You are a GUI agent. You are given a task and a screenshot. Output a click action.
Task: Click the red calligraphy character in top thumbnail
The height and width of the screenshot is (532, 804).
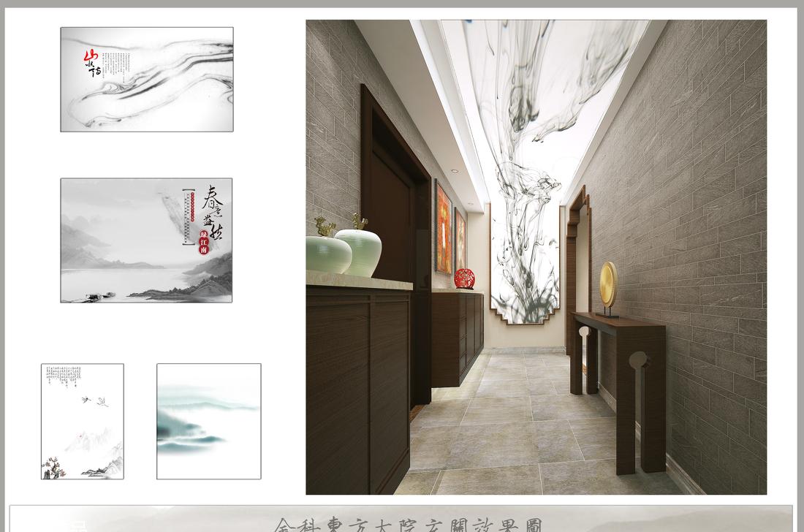[x=90, y=56]
